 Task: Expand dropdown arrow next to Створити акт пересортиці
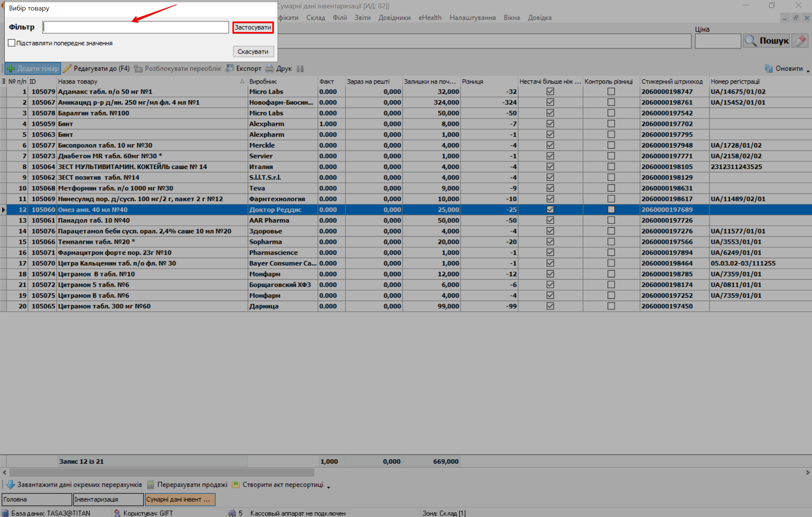[x=328, y=487]
